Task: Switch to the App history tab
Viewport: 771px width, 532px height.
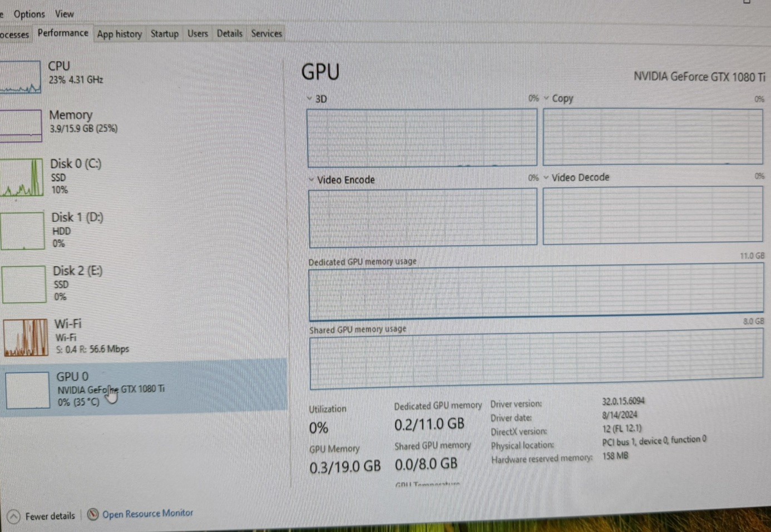Action: (120, 34)
